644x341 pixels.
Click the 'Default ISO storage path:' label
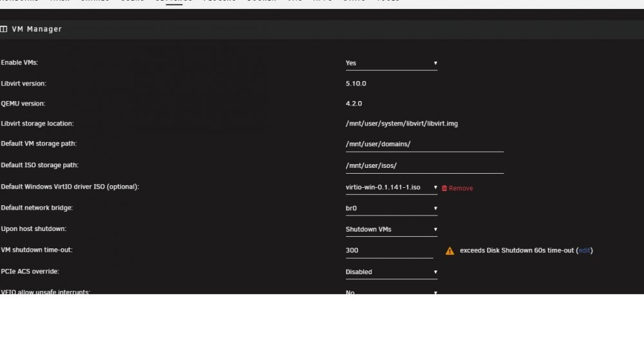coord(39,165)
